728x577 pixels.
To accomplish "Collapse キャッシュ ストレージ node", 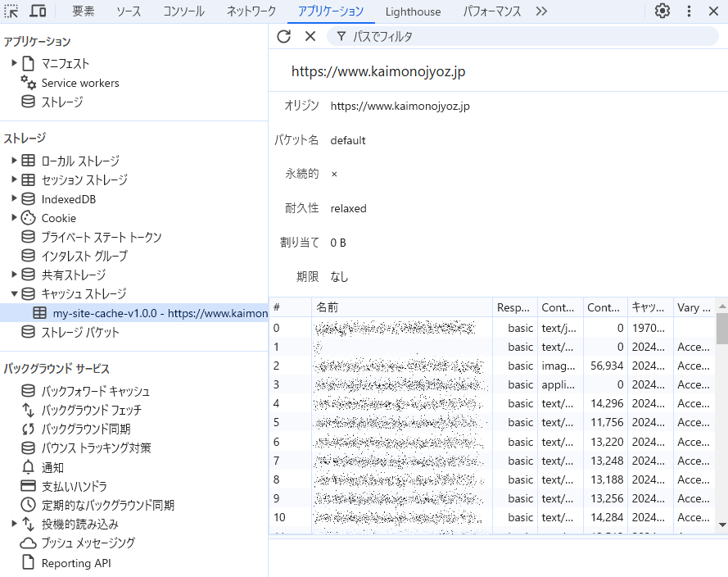I will pos(14,293).
